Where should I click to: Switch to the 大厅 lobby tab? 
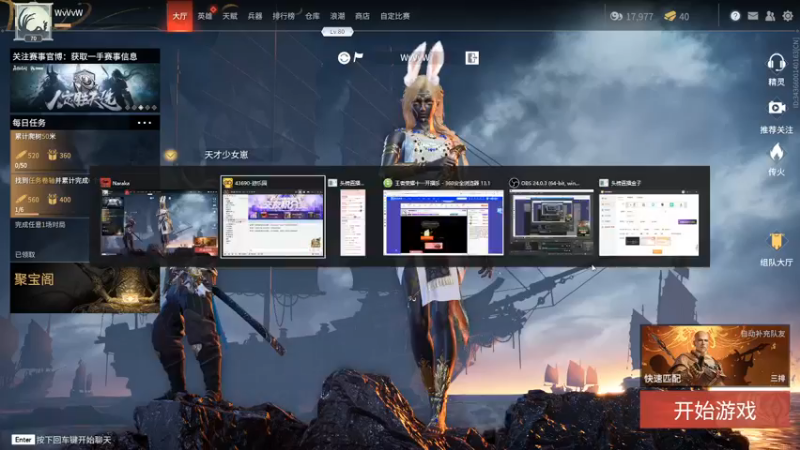coord(180,16)
